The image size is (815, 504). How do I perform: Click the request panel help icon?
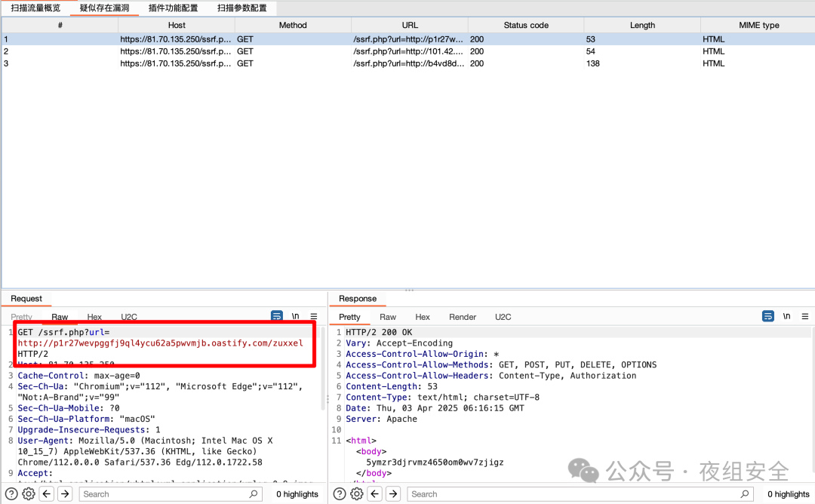click(x=11, y=493)
